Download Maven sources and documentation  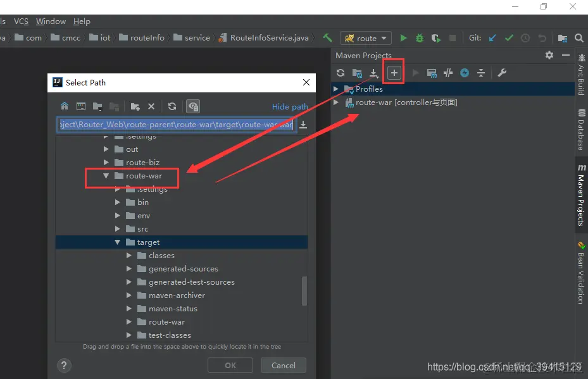pyautogui.click(x=373, y=73)
